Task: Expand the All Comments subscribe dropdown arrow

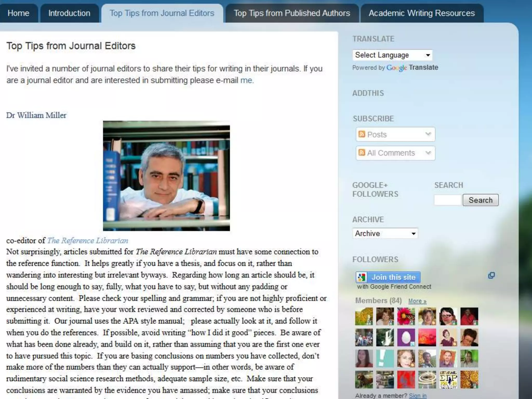Action: coord(428,153)
